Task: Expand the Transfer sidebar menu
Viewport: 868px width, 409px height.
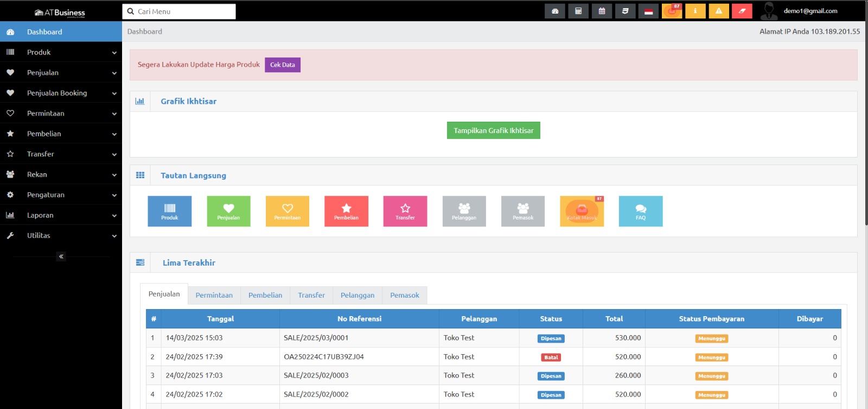Action: (x=61, y=154)
